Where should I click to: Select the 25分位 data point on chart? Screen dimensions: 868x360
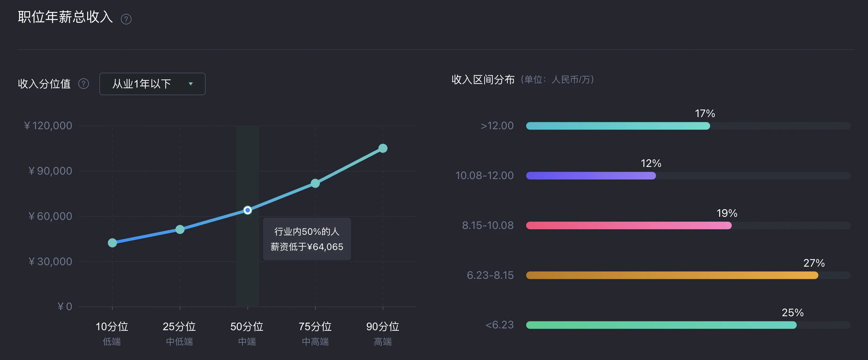(180, 230)
